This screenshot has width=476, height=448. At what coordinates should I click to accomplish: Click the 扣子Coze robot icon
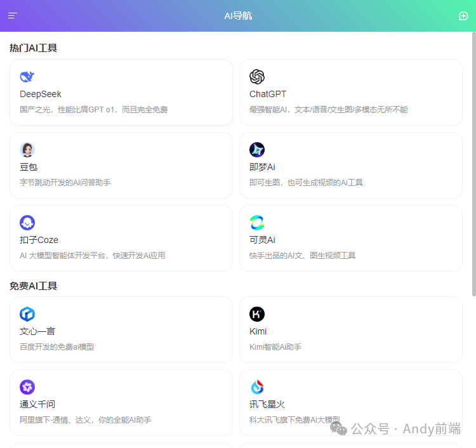(27, 223)
